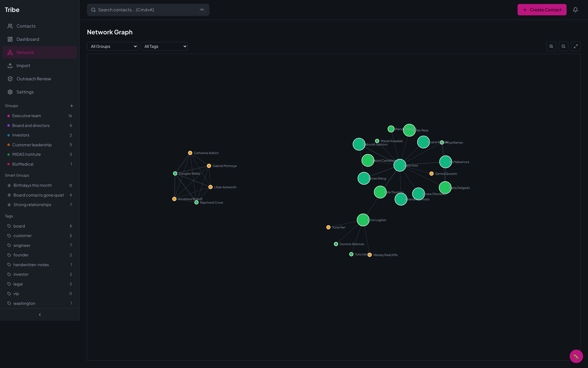Collapse the sidebar with chevron arrow
This screenshot has width=588, height=368.
click(x=40, y=315)
